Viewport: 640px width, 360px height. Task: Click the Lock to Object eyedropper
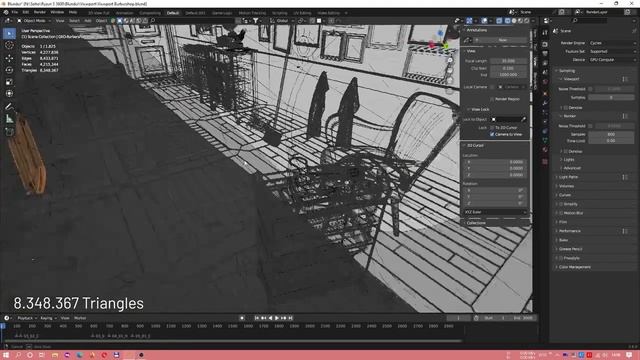click(524, 119)
